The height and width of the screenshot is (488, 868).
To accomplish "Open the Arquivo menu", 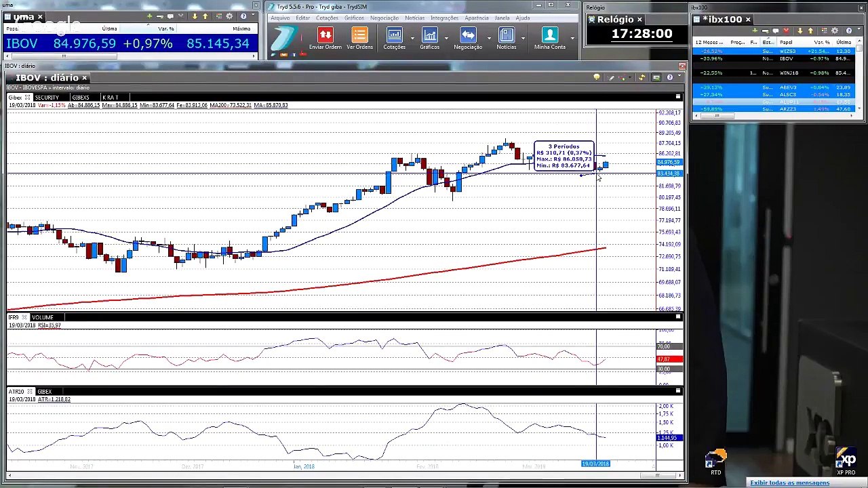I will point(280,18).
